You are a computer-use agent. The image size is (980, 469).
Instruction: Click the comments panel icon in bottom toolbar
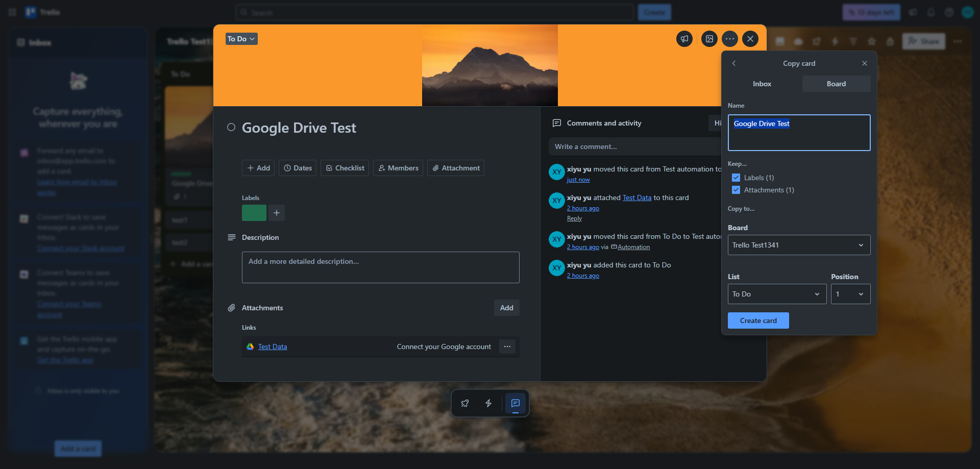pos(516,403)
